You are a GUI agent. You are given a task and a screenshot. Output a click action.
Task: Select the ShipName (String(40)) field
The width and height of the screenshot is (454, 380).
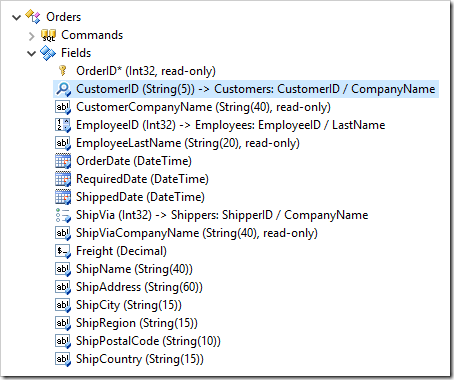click(x=134, y=269)
